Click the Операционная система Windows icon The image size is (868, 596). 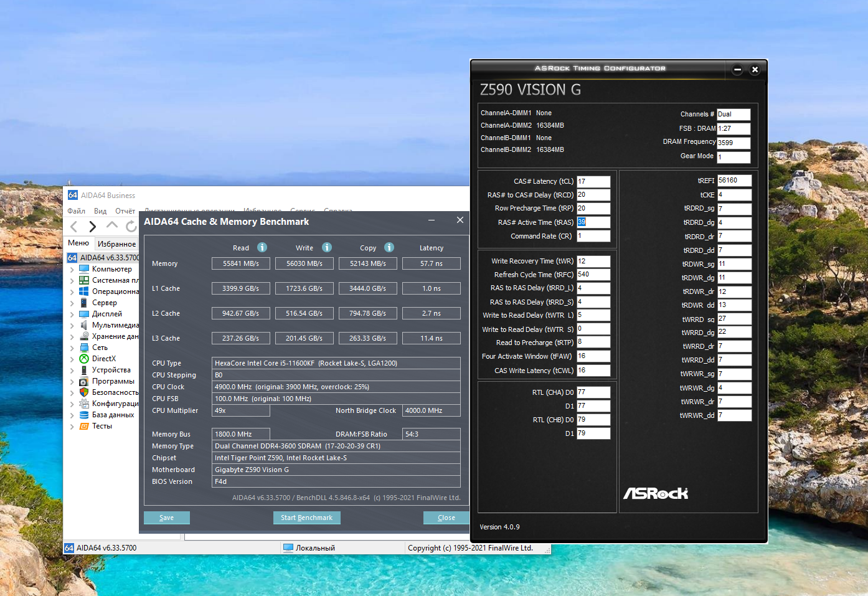pos(84,291)
